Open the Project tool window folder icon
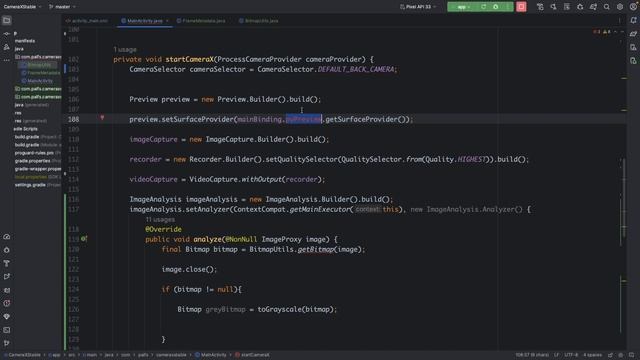 [x=7, y=20]
